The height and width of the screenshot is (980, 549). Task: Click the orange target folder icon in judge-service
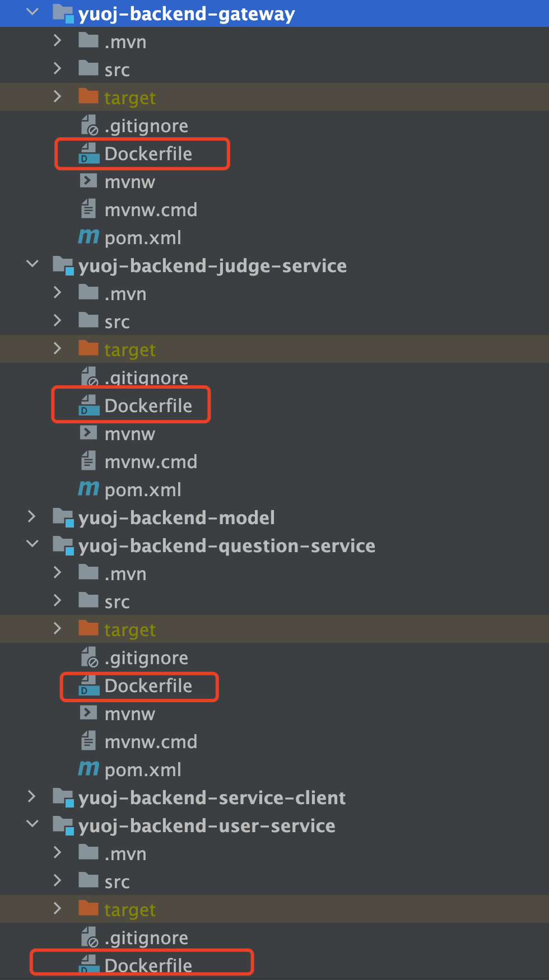(x=89, y=348)
